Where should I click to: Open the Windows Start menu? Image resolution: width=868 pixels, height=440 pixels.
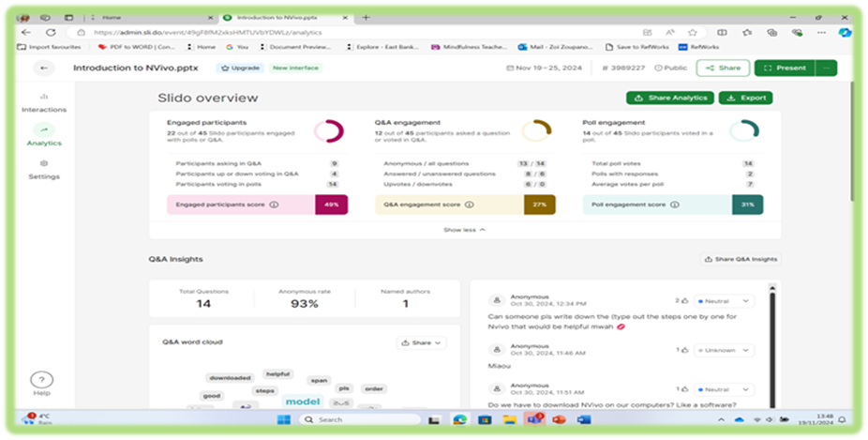[283, 419]
